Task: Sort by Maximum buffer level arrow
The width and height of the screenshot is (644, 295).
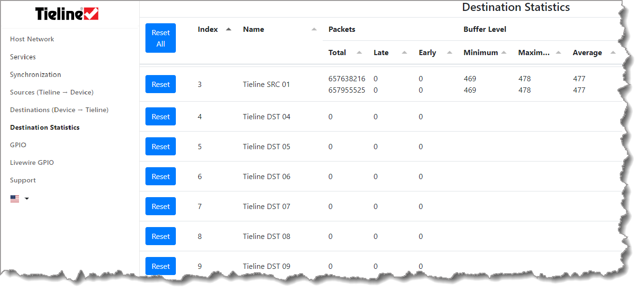Action: 558,53
